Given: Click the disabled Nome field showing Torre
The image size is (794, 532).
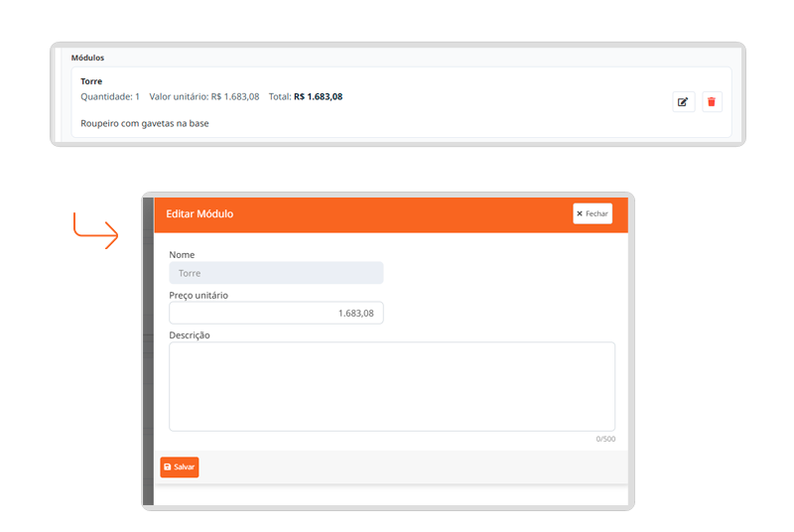Looking at the screenshot, I should coord(276,273).
